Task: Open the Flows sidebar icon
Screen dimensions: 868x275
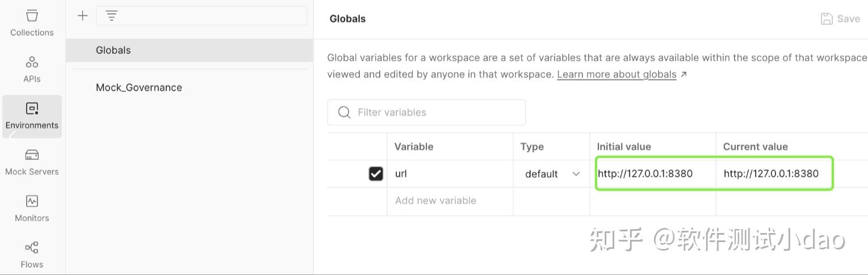Action: tap(32, 248)
